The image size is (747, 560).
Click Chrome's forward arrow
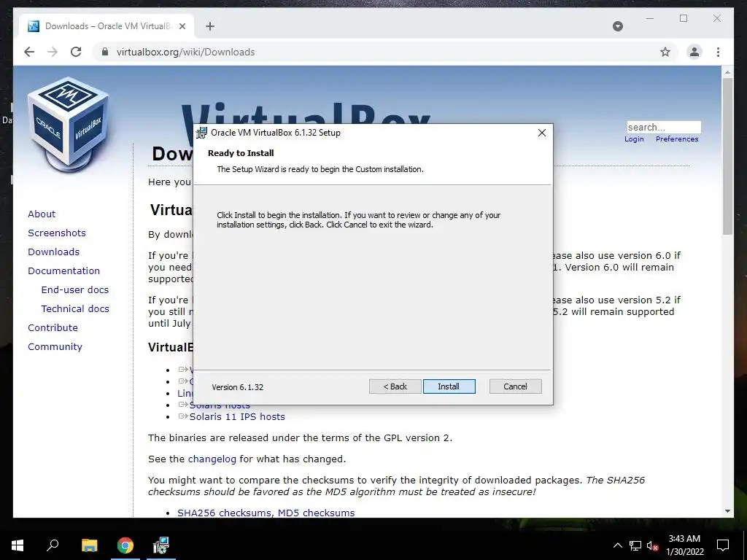(x=53, y=52)
